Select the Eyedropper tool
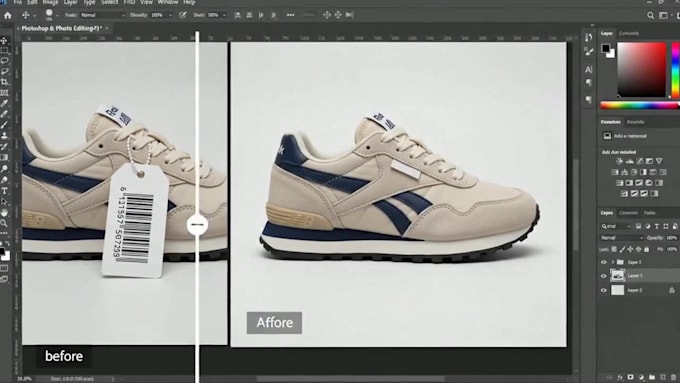The height and width of the screenshot is (383, 680). pos(4,103)
